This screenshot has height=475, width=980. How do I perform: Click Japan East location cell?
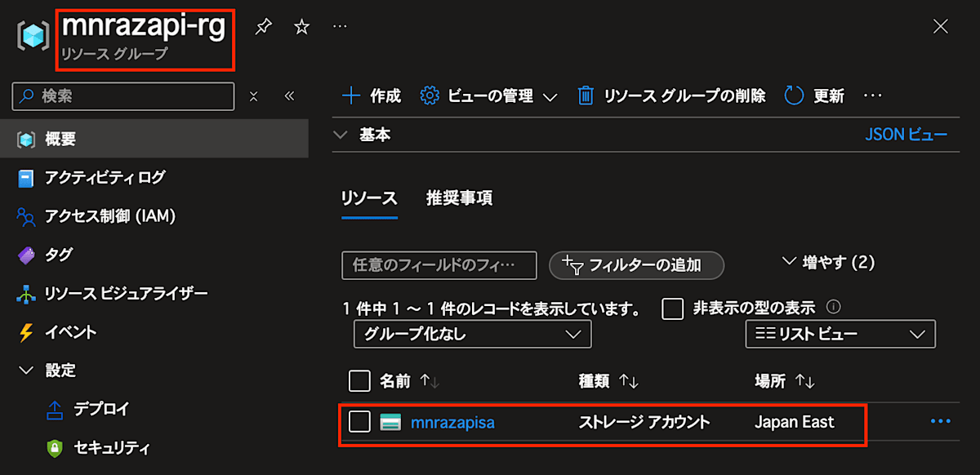tap(795, 422)
